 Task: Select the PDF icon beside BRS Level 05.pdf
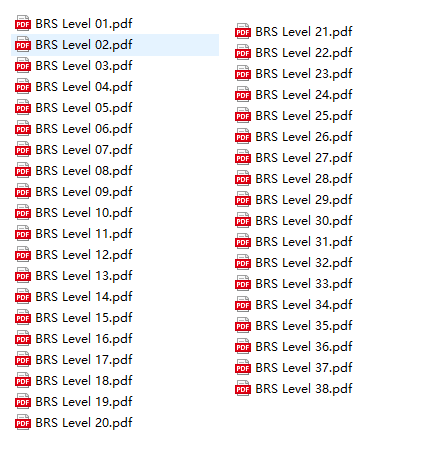point(23,108)
